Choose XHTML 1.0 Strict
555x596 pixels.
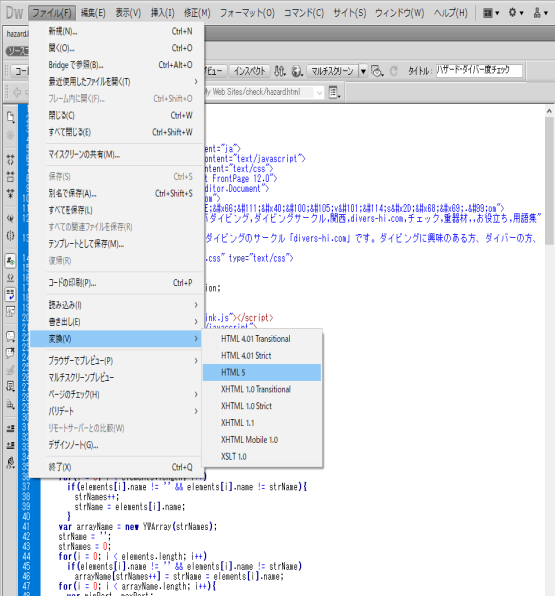(x=262, y=406)
